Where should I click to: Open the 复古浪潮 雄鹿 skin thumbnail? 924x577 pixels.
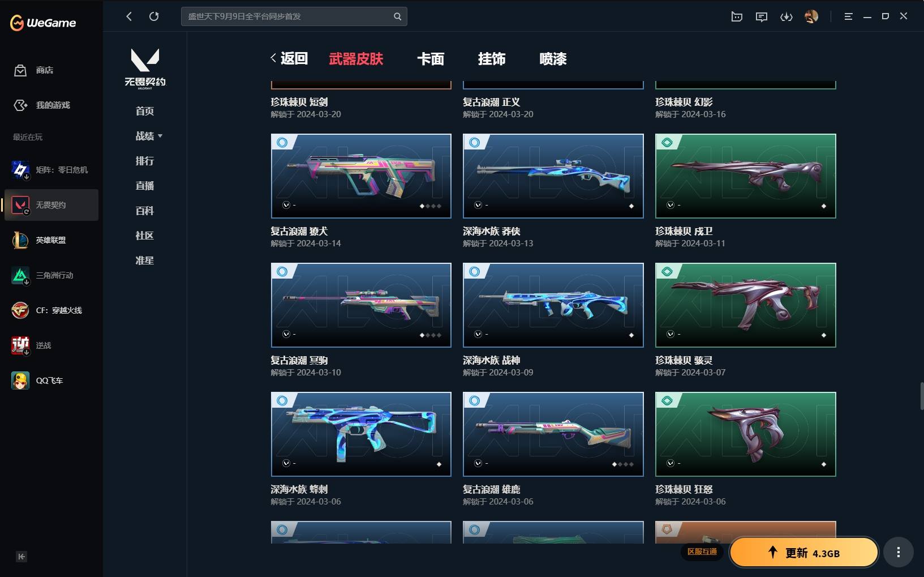click(x=553, y=434)
